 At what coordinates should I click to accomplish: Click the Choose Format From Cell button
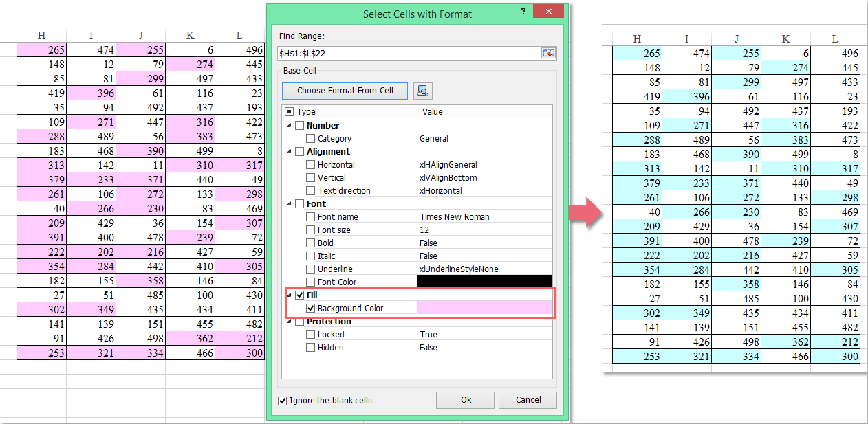click(344, 90)
